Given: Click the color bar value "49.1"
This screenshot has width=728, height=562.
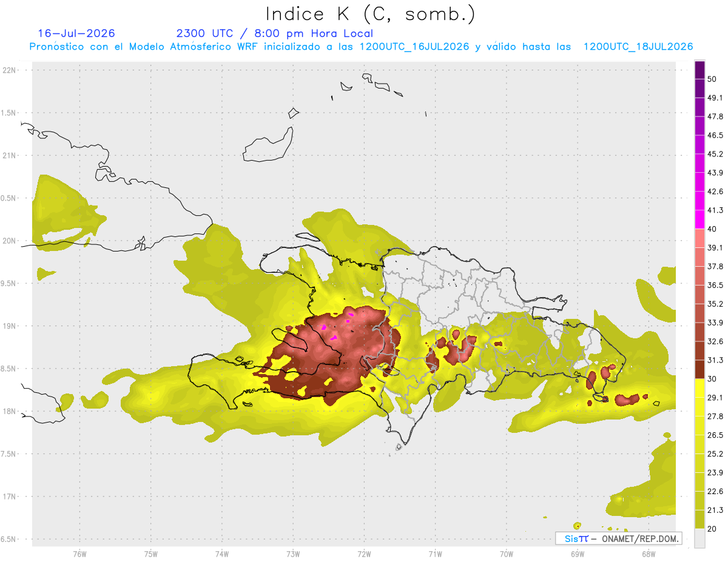Looking at the screenshot, I should (x=715, y=98).
